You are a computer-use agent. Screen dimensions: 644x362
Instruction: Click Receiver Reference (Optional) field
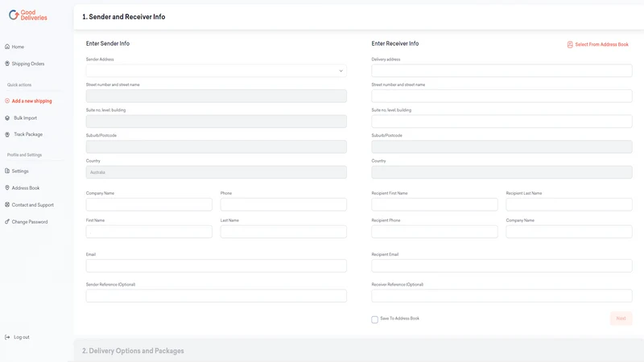point(502,295)
